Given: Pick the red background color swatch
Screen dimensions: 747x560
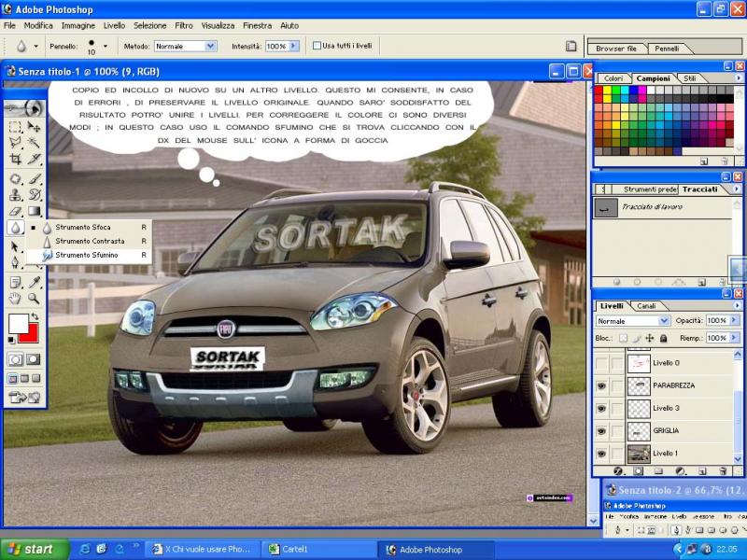Looking at the screenshot, I should click(33, 335).
